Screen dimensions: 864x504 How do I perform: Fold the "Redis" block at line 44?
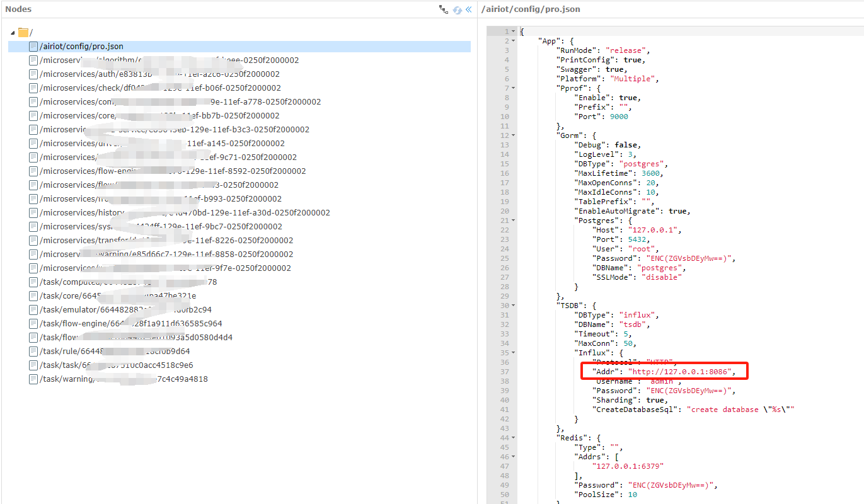coord(514,438)
